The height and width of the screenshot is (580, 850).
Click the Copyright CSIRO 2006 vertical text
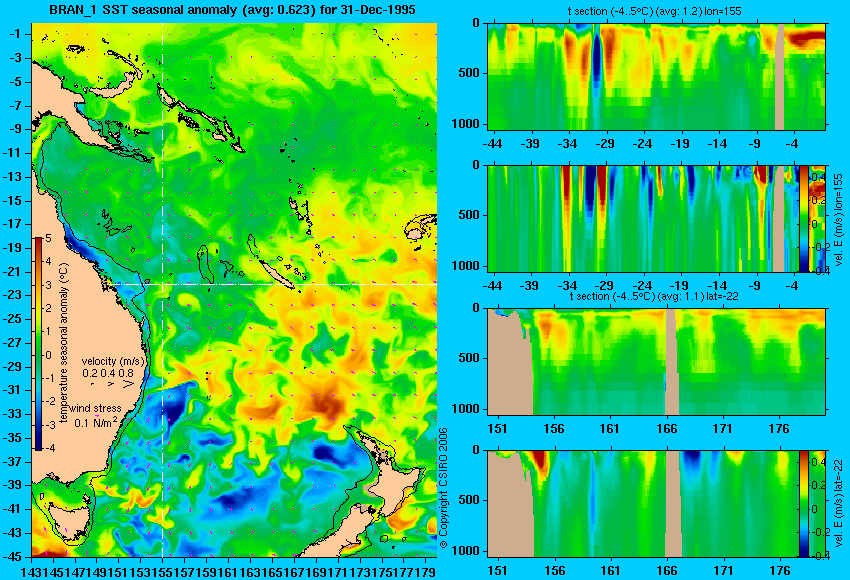pyautogui.click(x=443, y=488)
